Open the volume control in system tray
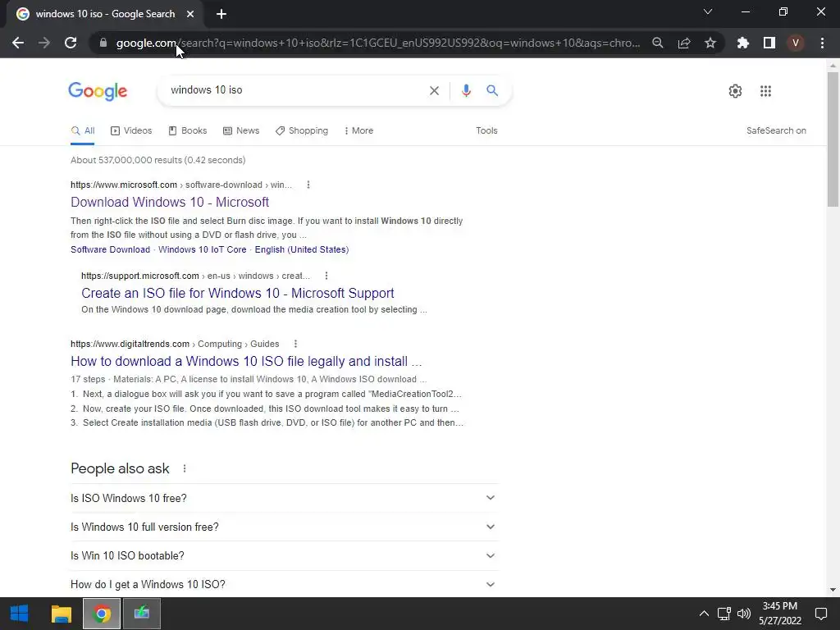This screenshot has height=630, width=840. click(744, 614)
